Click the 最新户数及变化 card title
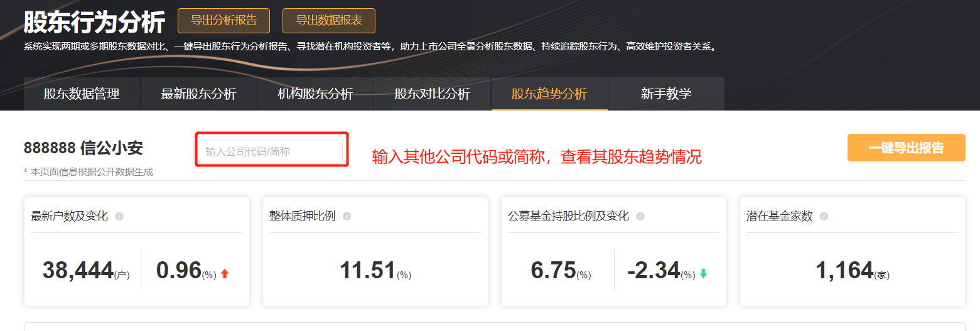The image size is (980, 331). (69, 216)
